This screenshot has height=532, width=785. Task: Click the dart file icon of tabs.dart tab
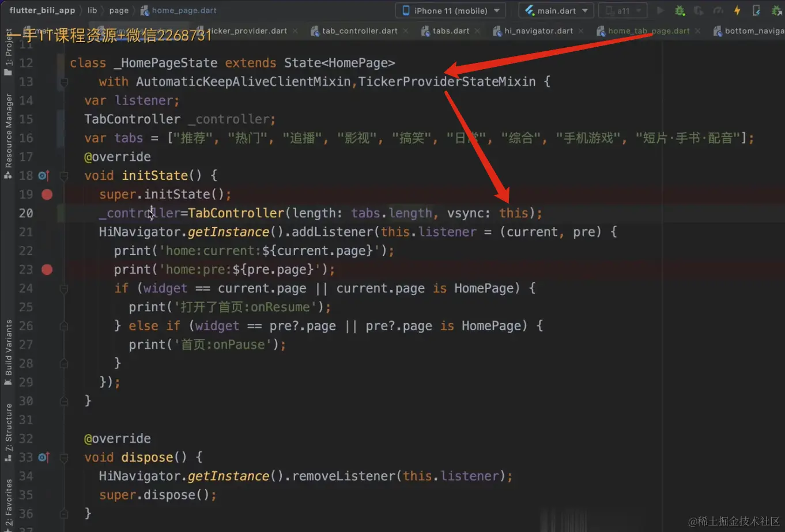[x=425, y=31]
